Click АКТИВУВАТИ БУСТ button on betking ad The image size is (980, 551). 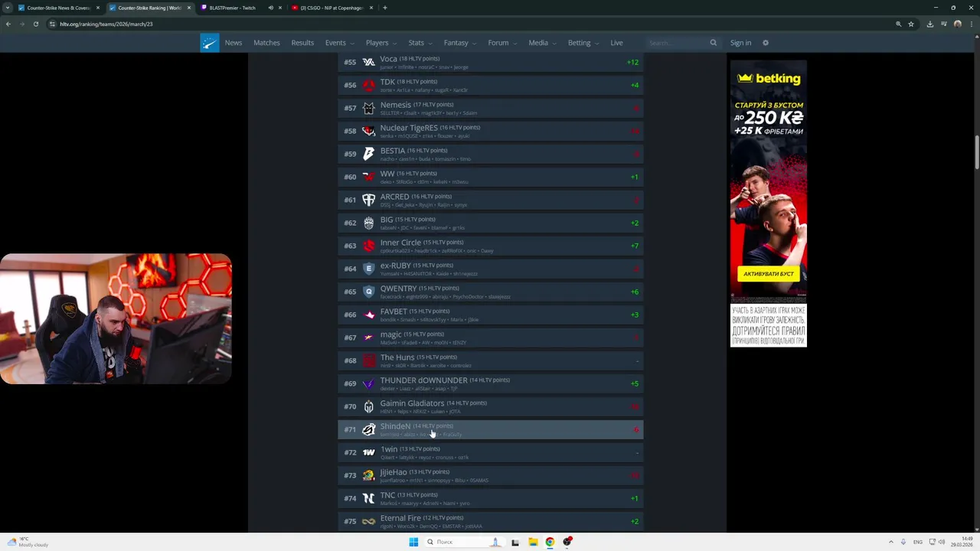769,273
